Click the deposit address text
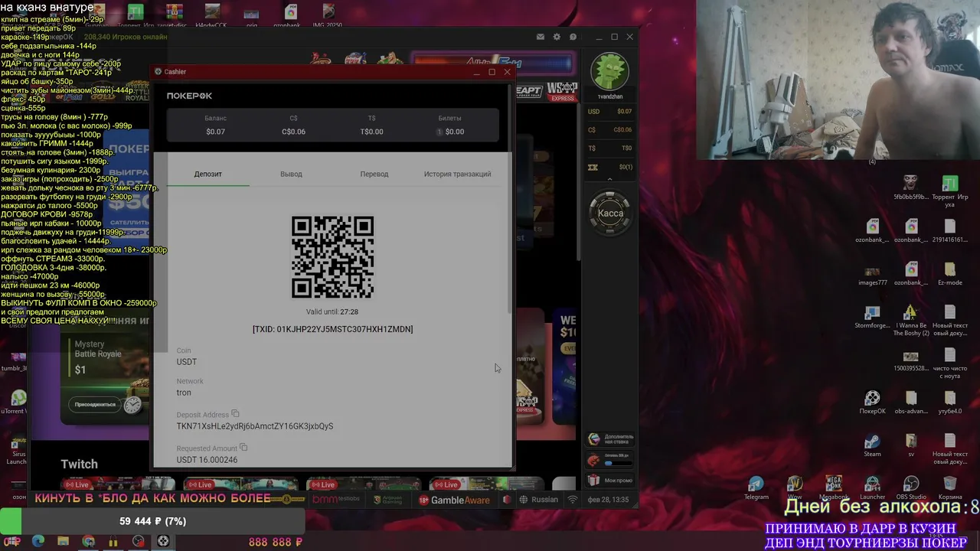980x551 pixels. tap(255, 426)
